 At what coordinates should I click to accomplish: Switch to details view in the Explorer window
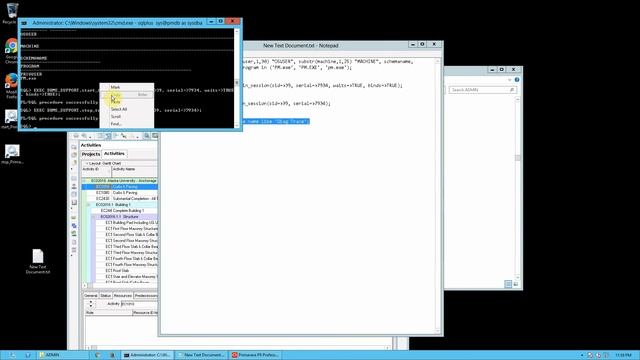[508, 284]
